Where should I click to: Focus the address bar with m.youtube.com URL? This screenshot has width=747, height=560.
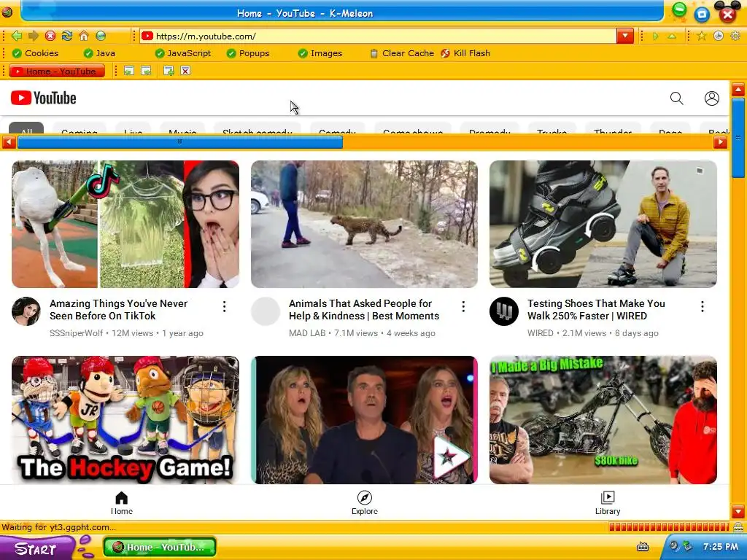(x=378, y=36)
